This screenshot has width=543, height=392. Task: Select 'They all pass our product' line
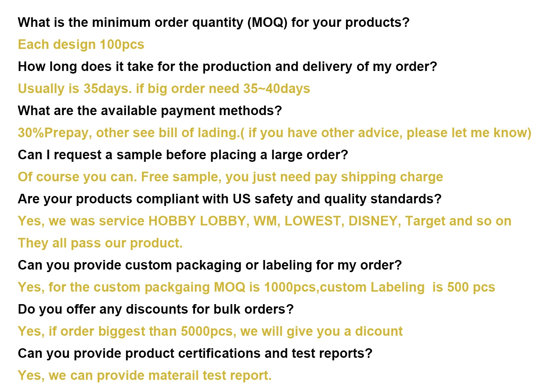coord(100,243)
